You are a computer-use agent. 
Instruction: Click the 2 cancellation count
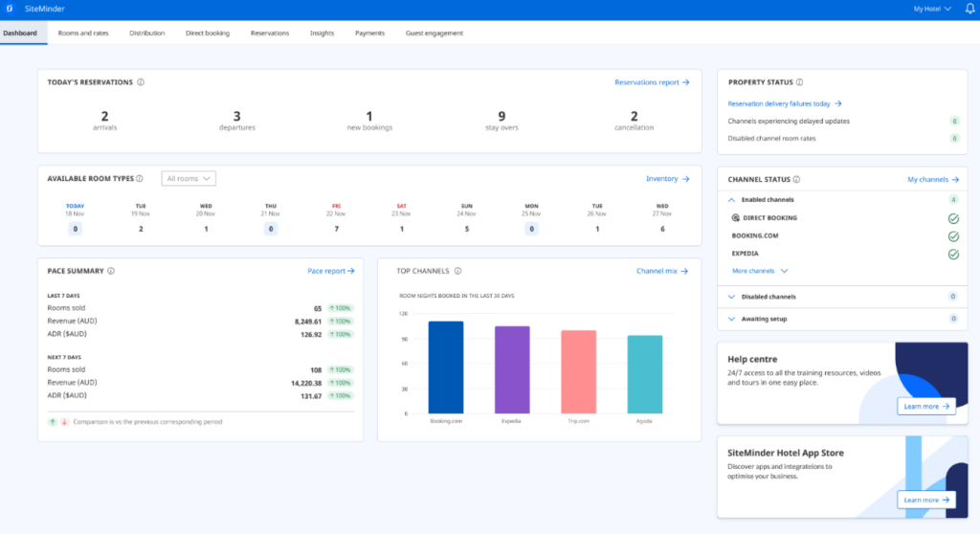(x=634, y=117)
